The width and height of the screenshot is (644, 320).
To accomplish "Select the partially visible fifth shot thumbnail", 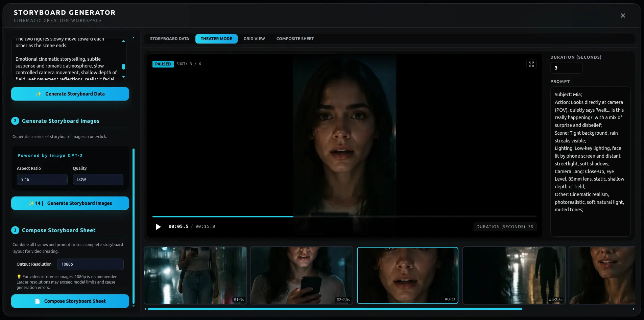I will [602, 275].
